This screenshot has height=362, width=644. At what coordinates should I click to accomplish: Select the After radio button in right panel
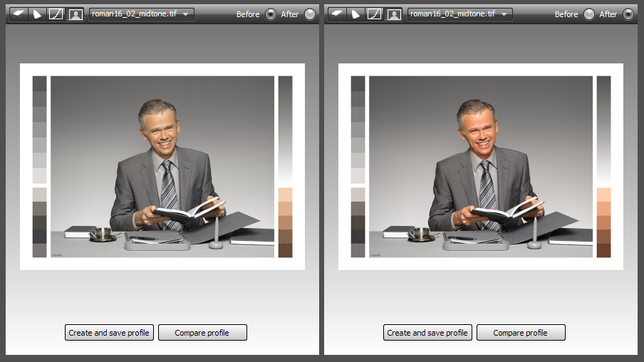pos(628,14)
